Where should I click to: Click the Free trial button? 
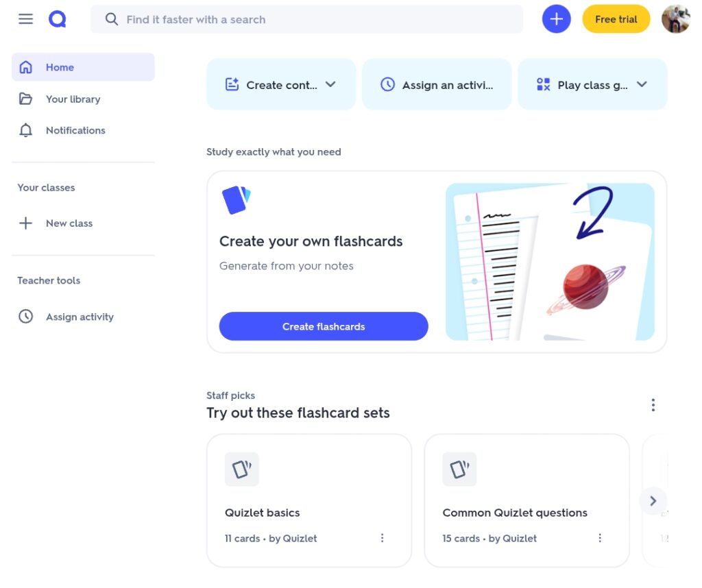pyautogui.click(x=616, y=19)
